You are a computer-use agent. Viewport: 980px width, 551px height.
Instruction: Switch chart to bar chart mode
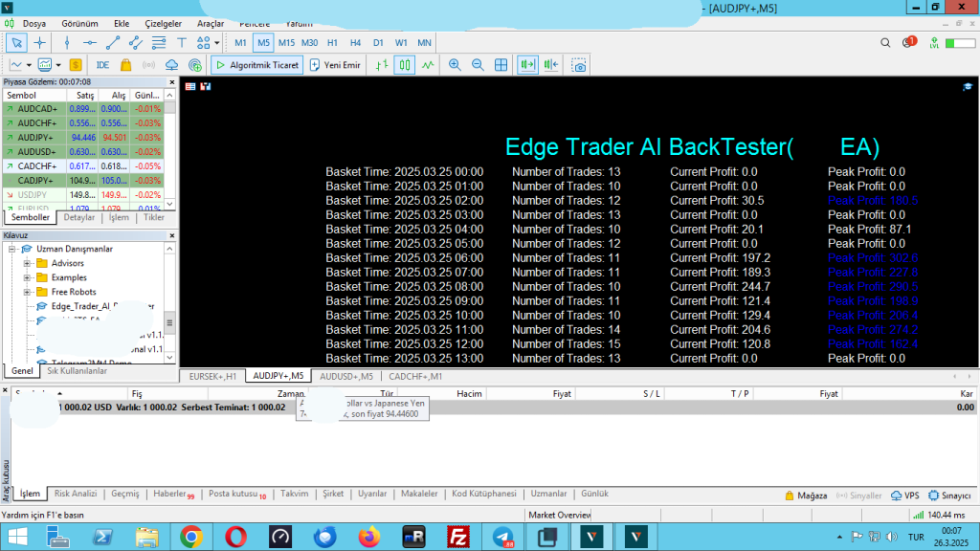tap(381, 65)
